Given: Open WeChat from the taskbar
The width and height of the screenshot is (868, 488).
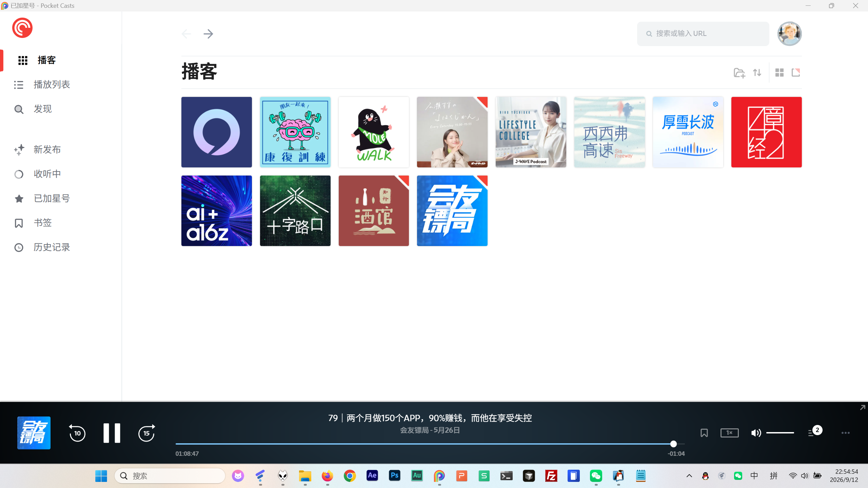Looking at the screenshot, I should pos(596,476).
